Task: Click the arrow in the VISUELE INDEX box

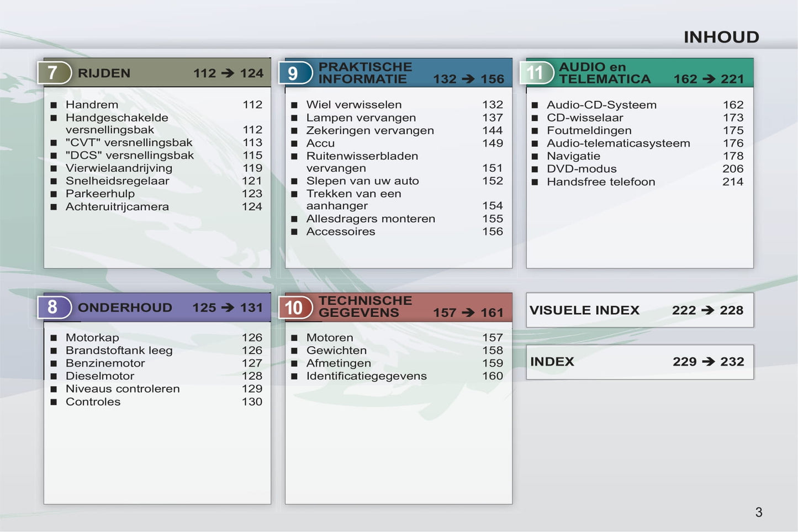Action: (x=707, y=310)
